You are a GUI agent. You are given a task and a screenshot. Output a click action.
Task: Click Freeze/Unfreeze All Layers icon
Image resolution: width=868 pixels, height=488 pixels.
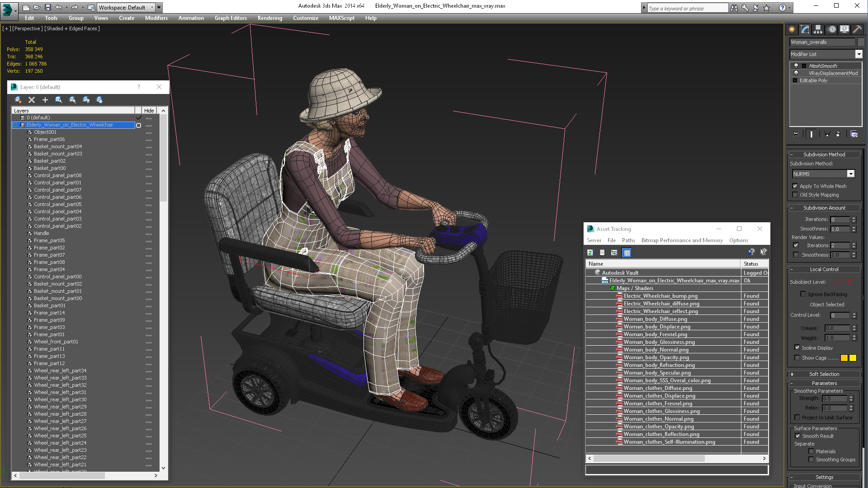(99, 100)
